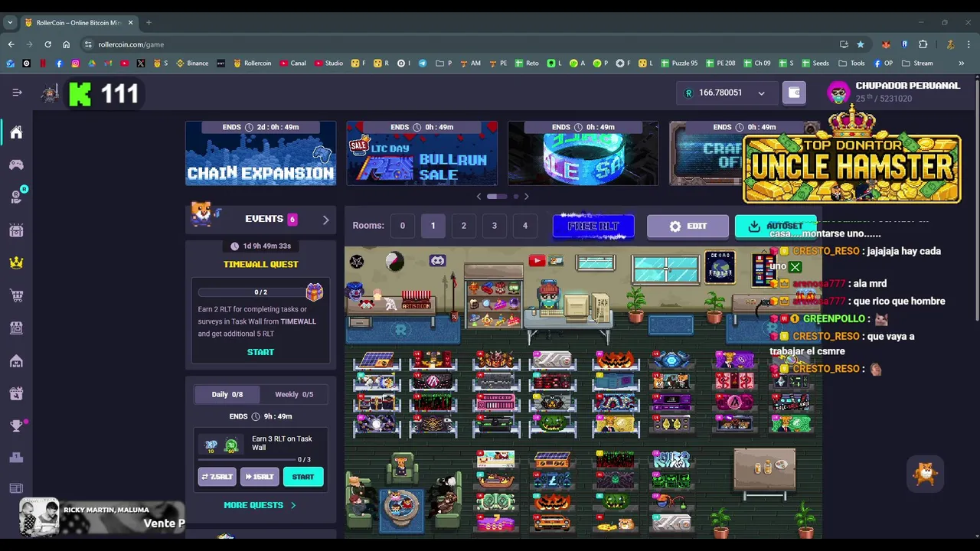
Task: Open the More Quests link
Action: (x=260, y=505)
